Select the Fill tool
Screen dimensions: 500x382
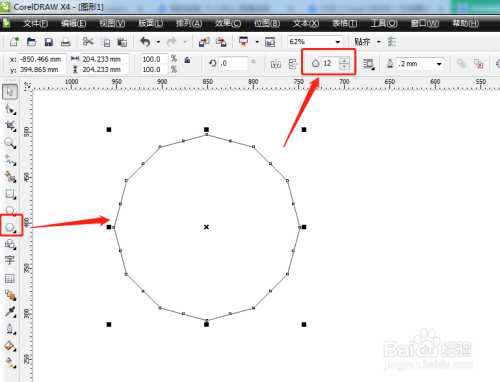pos(10,346)
